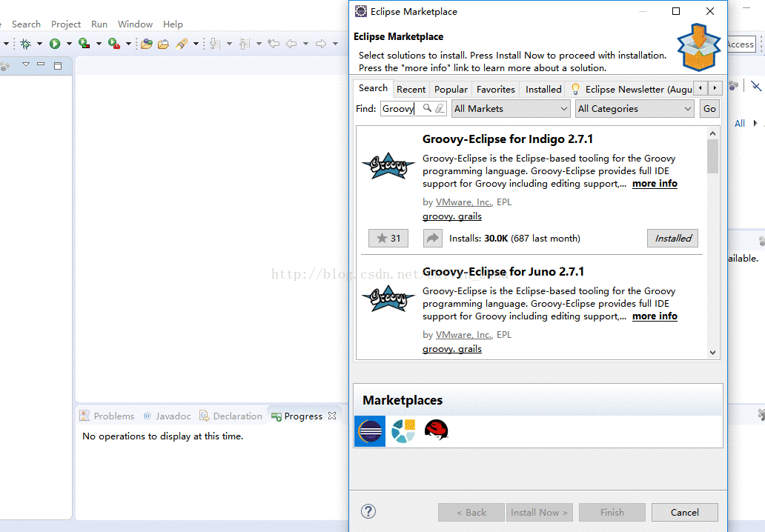Open the Run dropdown arrow next to green button
This screenshot has width=765, height=532.
coord(69,44)
